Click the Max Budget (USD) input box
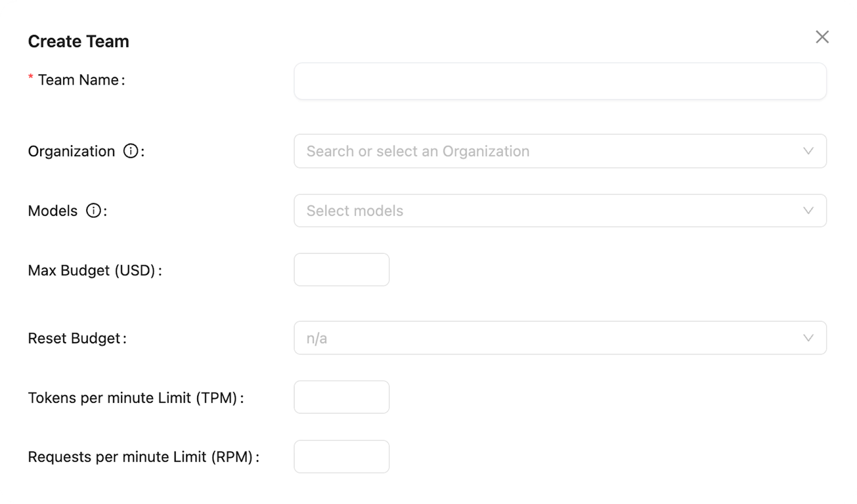857x504 pixels. pyautogui.click(x=341, y=269)
